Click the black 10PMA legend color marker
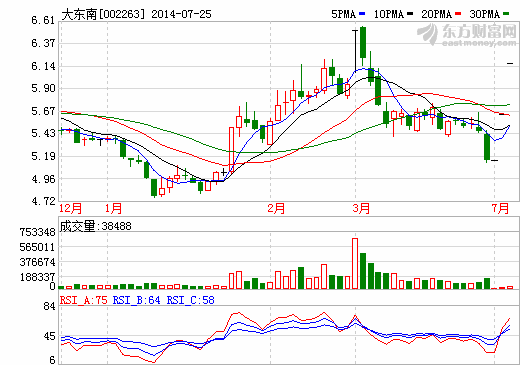This screenshot has height=365, width=520. [410, 14]
